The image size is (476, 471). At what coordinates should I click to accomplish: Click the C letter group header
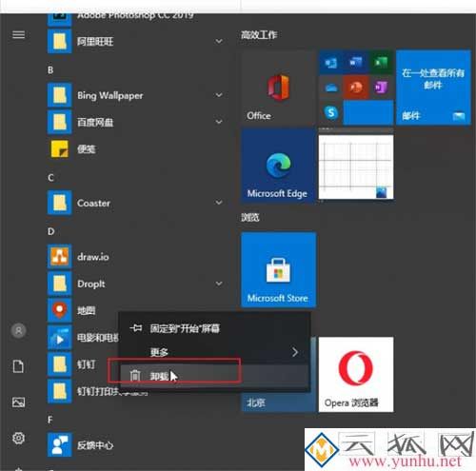click(50, 178)
